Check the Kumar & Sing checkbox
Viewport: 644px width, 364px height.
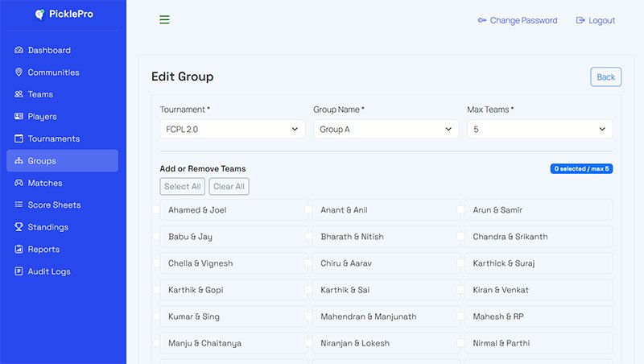pyautogui.click(x=156, y=316)
